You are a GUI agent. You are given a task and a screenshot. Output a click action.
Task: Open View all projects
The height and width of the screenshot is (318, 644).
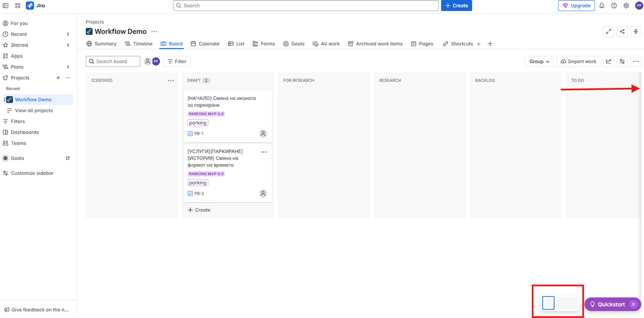tap(34, 110)
